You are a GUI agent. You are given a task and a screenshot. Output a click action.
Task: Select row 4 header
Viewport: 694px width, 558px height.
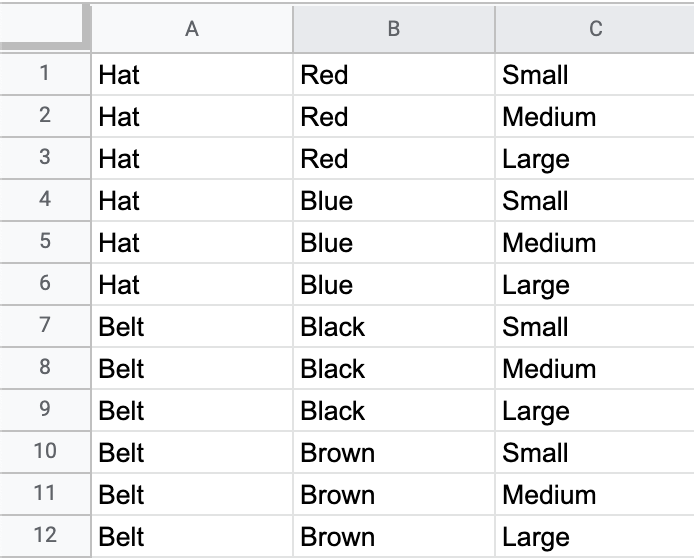coord(45,200)
